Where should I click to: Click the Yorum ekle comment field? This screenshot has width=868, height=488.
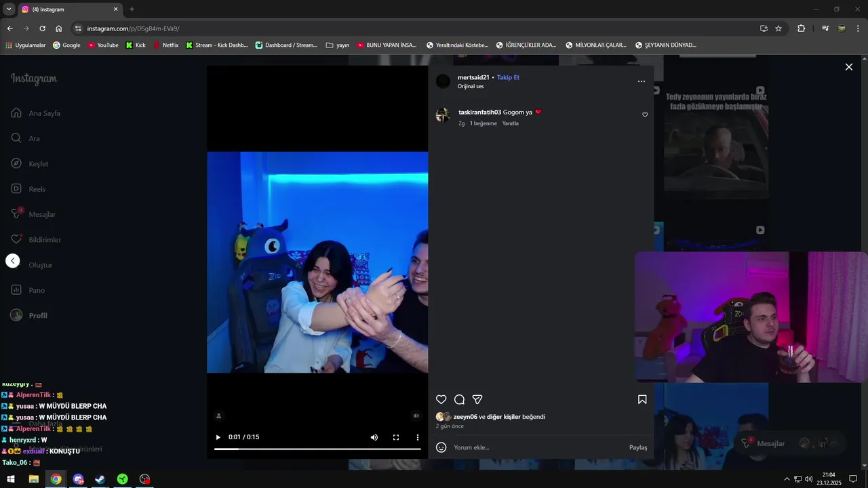(539, 447)
